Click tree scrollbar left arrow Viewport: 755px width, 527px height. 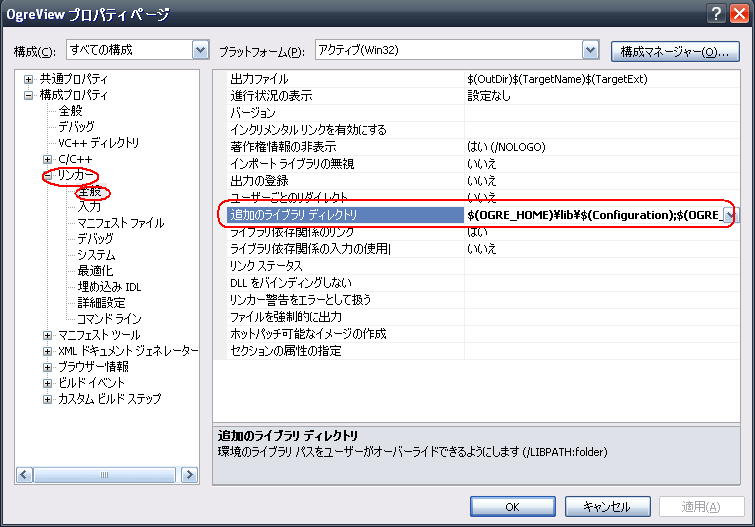coord(25,475)
